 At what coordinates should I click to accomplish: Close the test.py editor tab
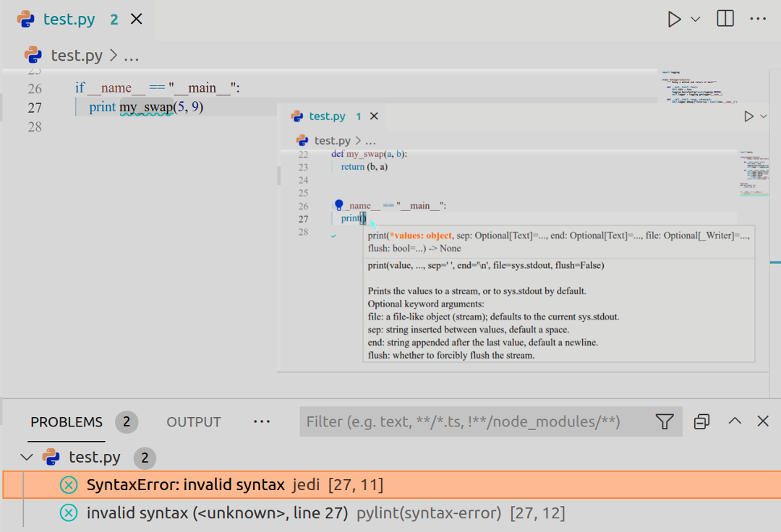point(136,20)
